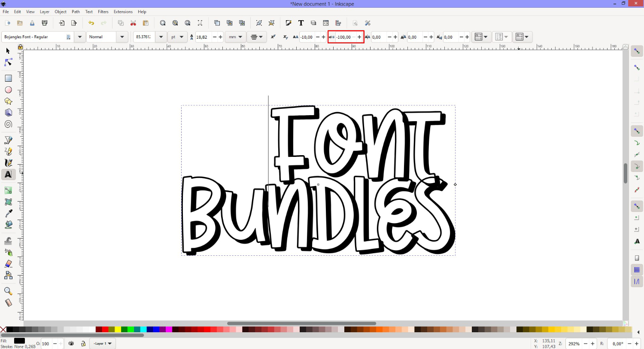Open writing mode dropdown

pos(482,37)
